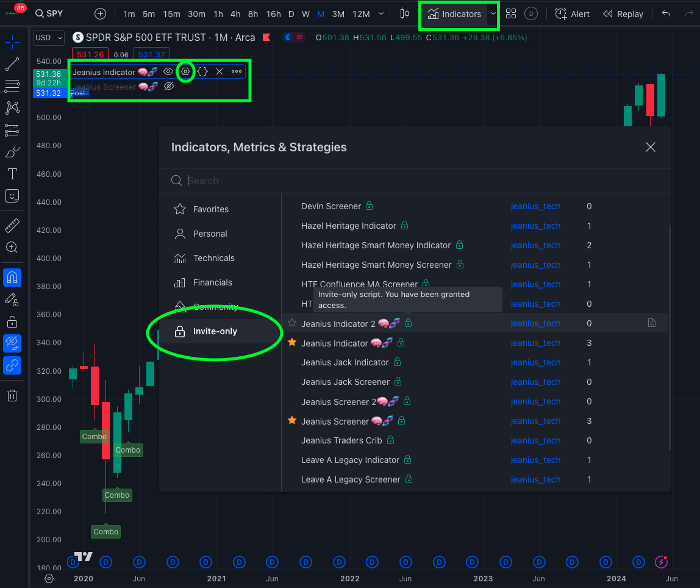
Task: Click the indicator Search field
Action: tap(415, 181)
